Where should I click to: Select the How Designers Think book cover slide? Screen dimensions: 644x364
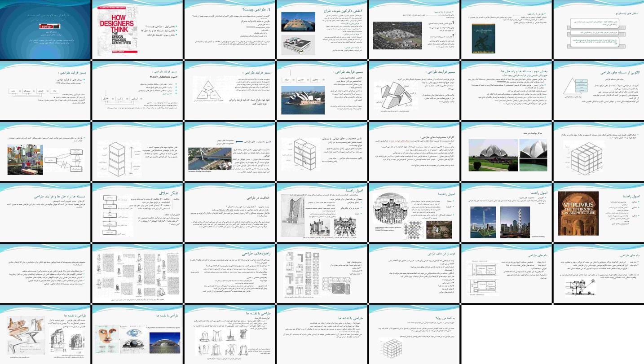pos(137,30)
